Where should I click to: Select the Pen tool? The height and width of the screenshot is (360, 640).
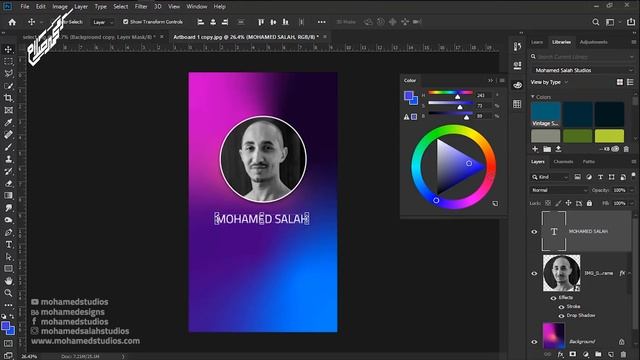(x=8, y=232)
